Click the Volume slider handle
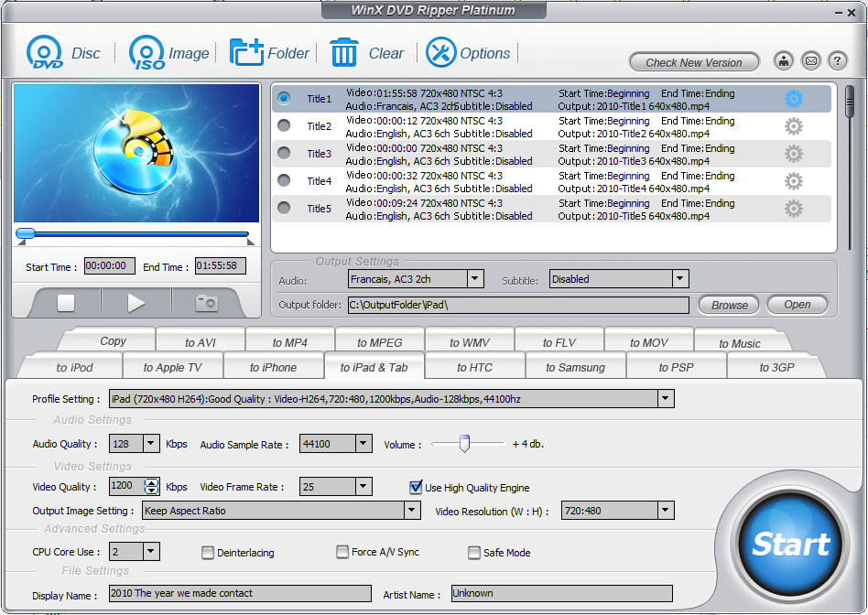The image size is (868, 615). [x=465, y=443]
